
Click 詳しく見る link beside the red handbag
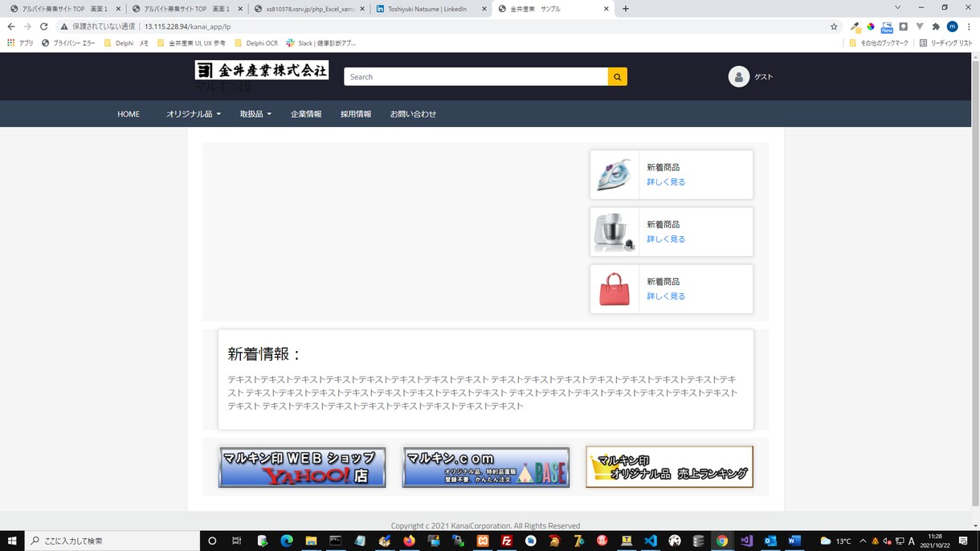click(x=666, y=296)
